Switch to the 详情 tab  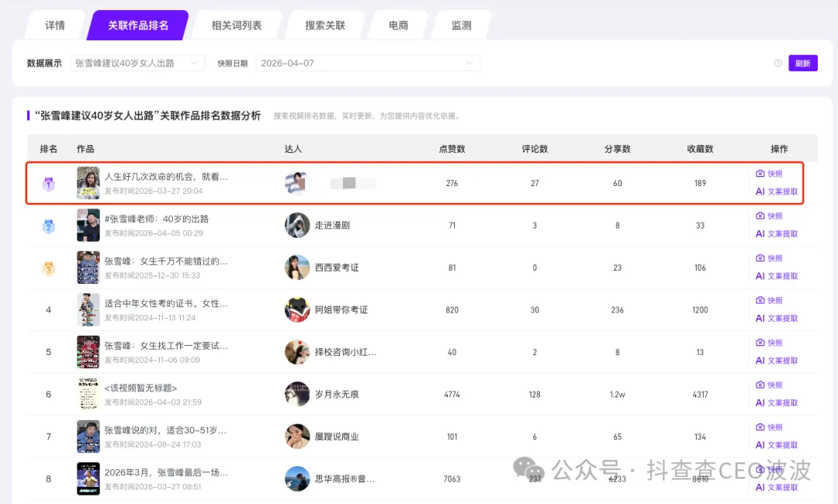[54, 24]
